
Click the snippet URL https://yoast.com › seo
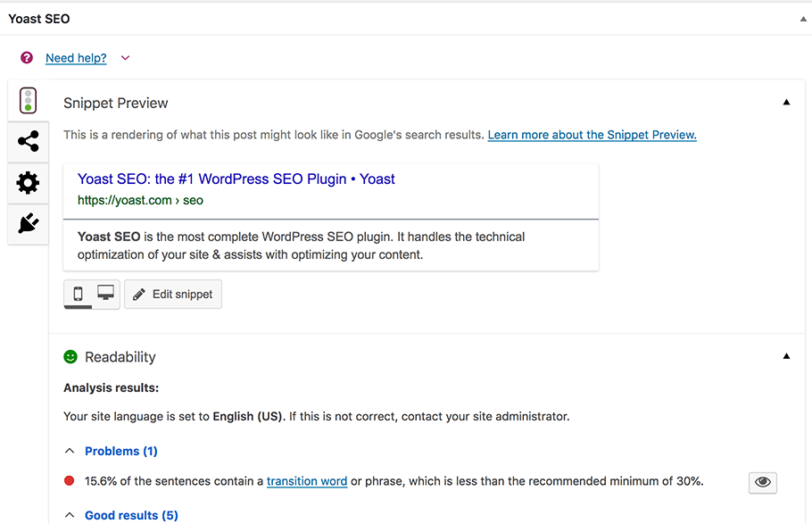pos(140,200)
